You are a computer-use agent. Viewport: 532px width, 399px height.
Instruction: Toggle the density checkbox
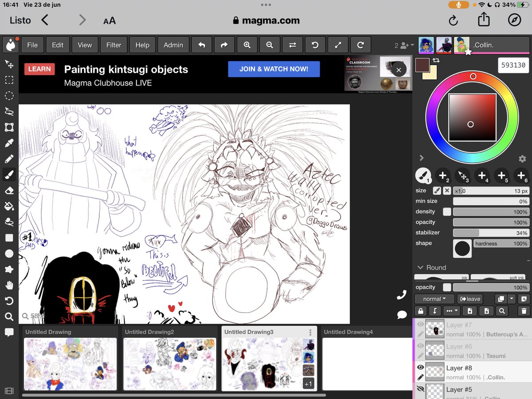click(x=447, y=212)
